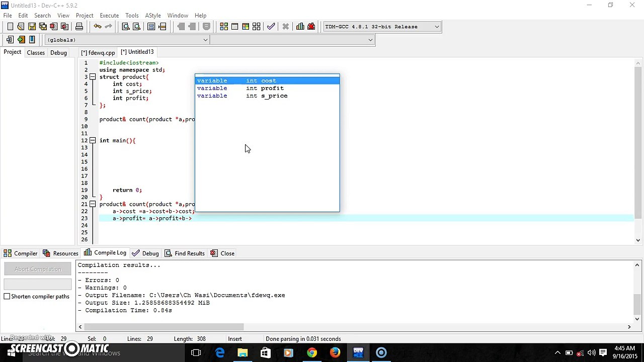This screenshot has height=362, width=644.
Task: Switch to the Find Results bottom tab
Action: point(185,253)
